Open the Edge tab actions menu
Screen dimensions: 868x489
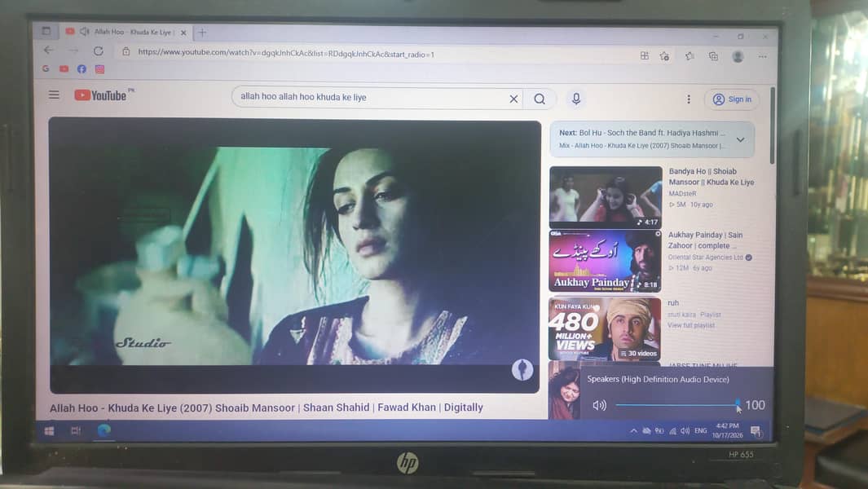tap(46, 31)
